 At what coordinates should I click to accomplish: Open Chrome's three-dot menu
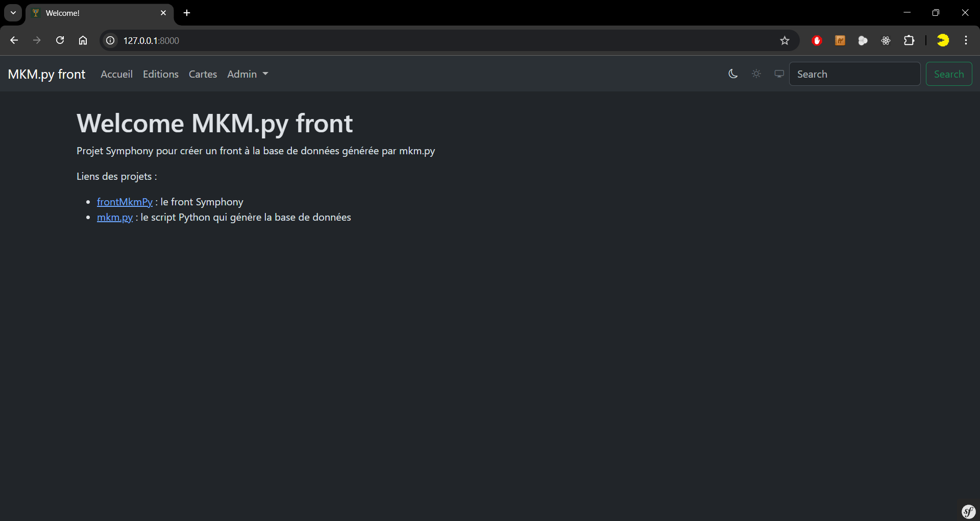[966, 40]
